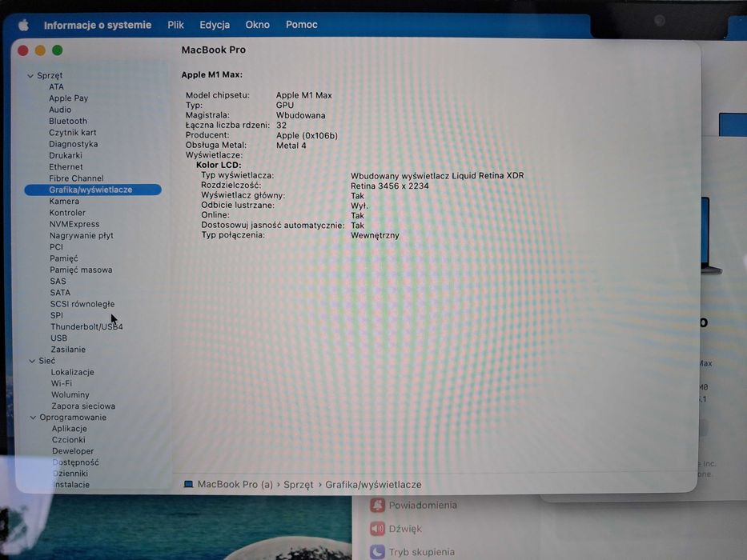Select Kontroler in the sidebar
This screenshot has height=560, width=747.
tap(67, 212)
